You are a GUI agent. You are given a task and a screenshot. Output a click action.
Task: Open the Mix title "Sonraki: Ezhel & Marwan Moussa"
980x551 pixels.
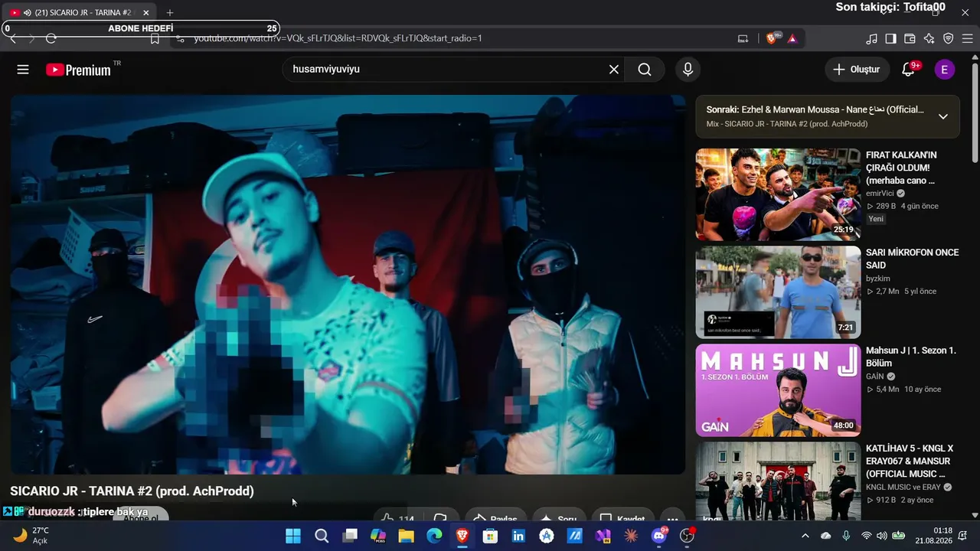tap(815, 109)
